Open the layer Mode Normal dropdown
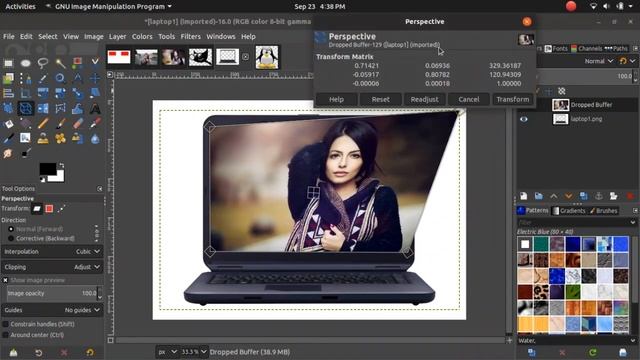This screenshot has height=360, width=640. [599, 61]
